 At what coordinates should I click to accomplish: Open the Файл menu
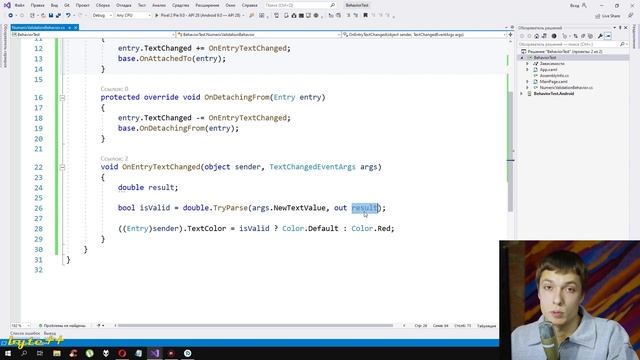19,5
